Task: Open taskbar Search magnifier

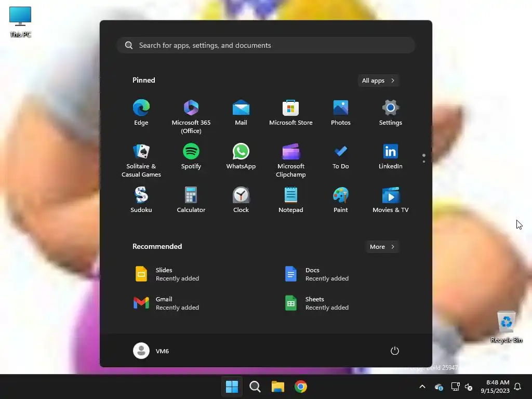Action: (255, 387)
